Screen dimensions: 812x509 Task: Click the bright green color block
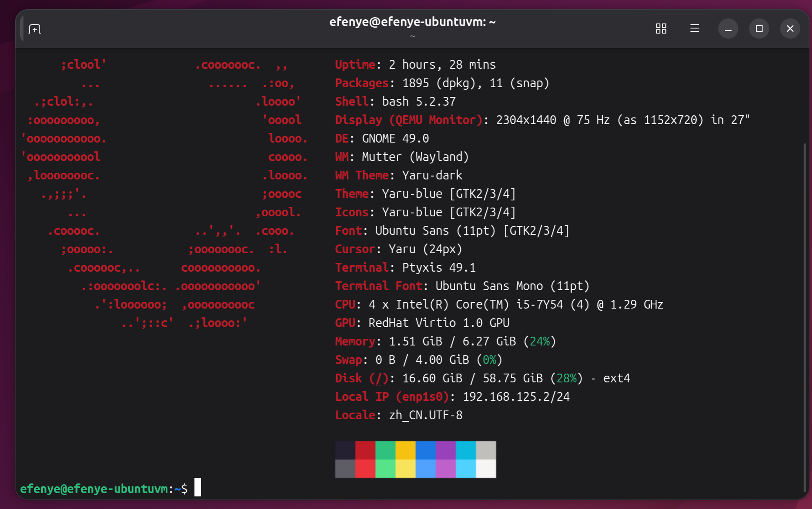(385, 469)
